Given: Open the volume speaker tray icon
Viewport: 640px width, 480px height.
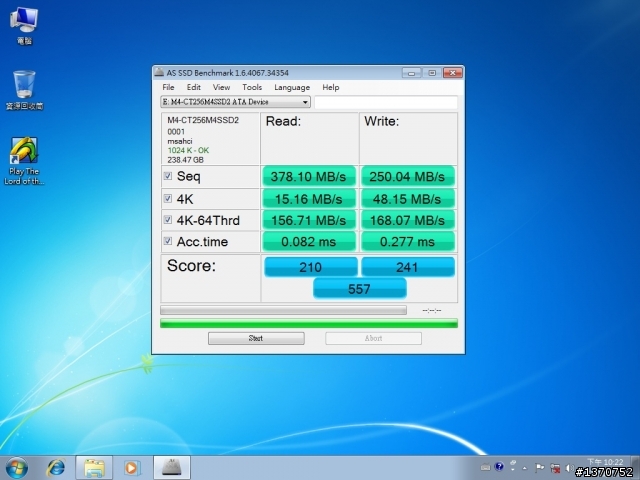Looking at the screenshot, I should (569, 468).
